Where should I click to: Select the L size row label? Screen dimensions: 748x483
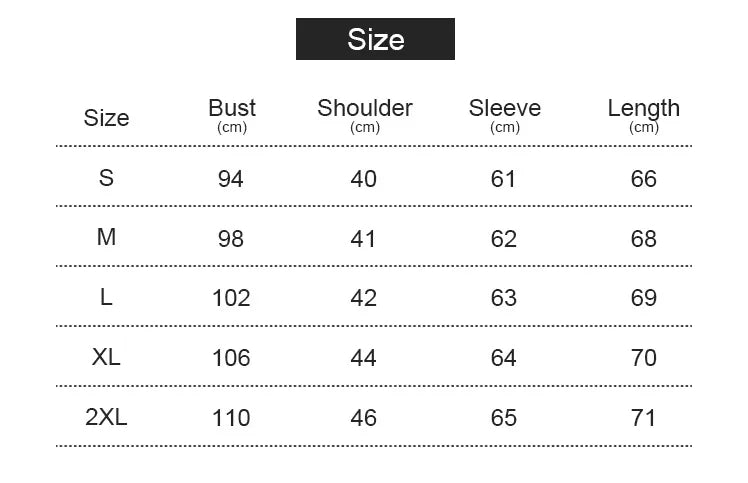pyautogui.click(x=106, y=298)
